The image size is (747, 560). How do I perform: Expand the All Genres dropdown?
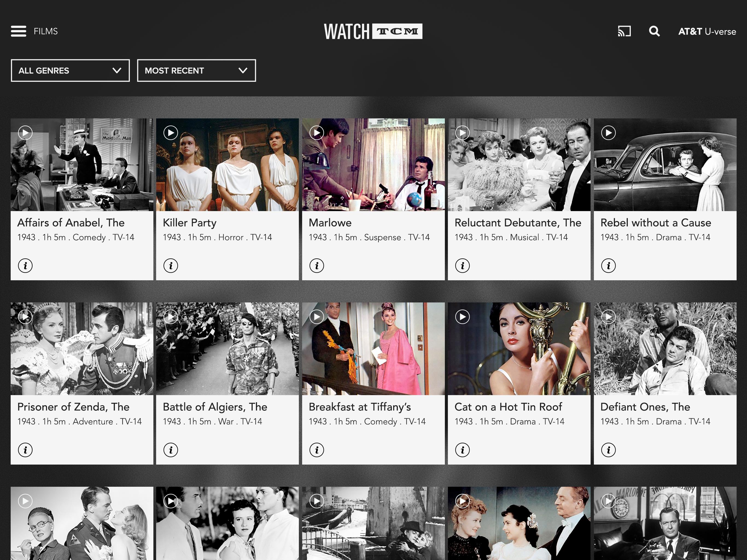point(70,71)
